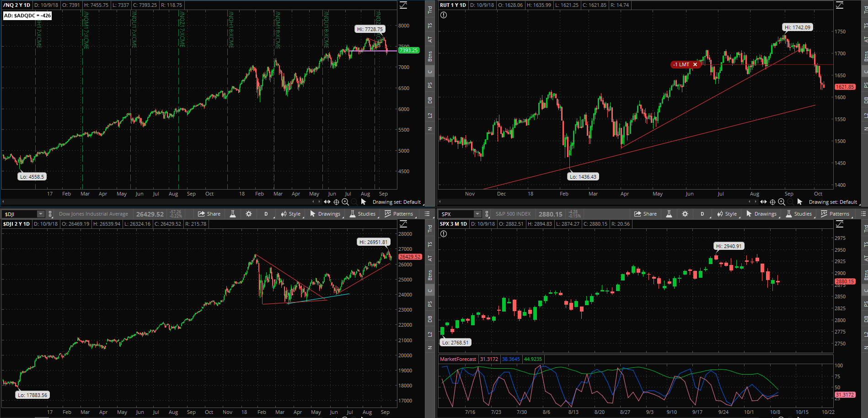This screenshot has height=418, width=868.
Task: Cancel the -1 LMT order using its X
Action: click(x=695, y=64)
